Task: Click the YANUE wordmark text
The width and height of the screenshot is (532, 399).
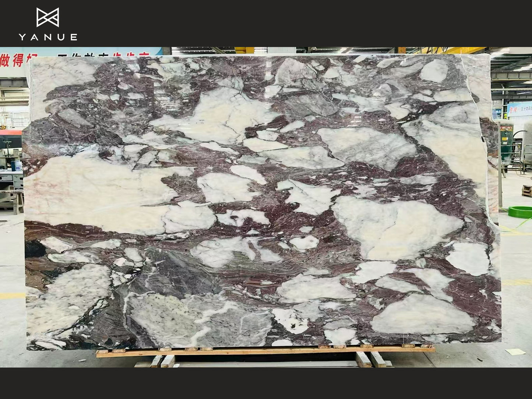Action: click(x=48, y=37)
